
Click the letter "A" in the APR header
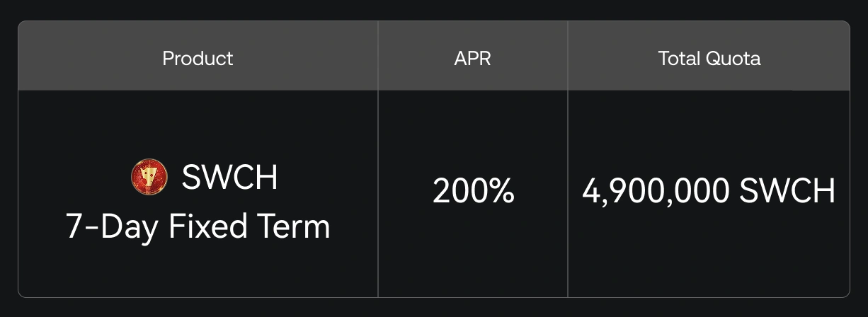[x=460, y=58]
